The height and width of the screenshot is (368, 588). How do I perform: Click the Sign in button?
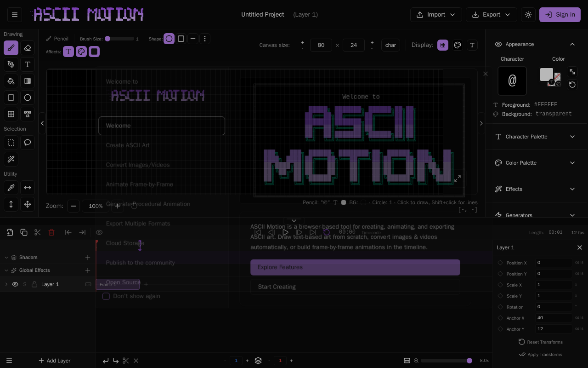click(x=560, y=15)
